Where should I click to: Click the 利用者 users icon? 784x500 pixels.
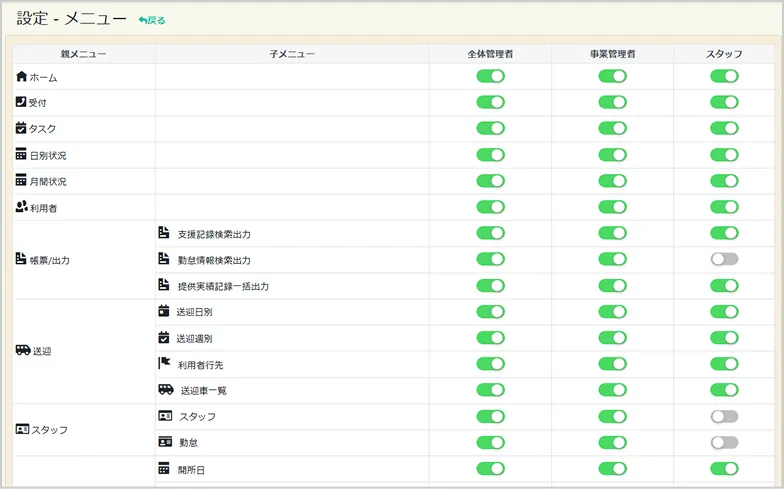(21, 206)
